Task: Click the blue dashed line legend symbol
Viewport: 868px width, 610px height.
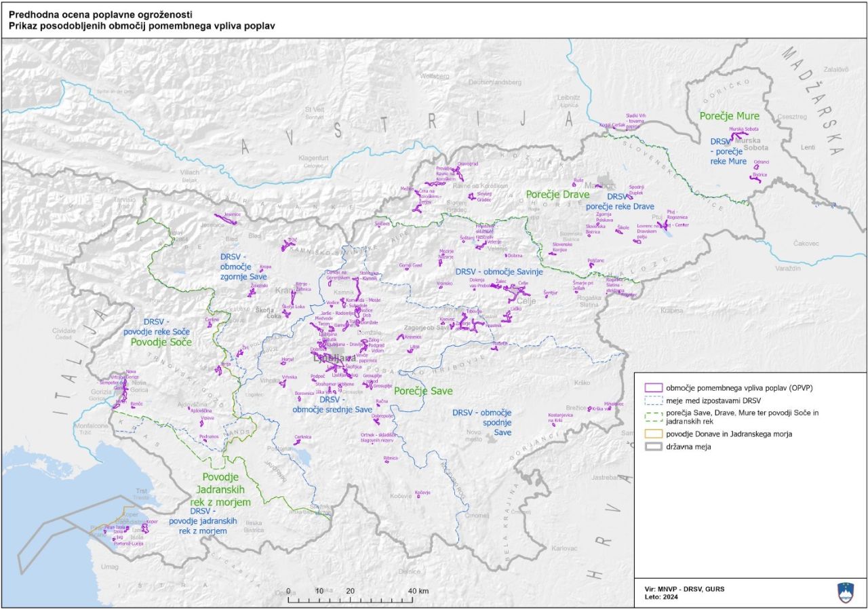Action: 653,400
